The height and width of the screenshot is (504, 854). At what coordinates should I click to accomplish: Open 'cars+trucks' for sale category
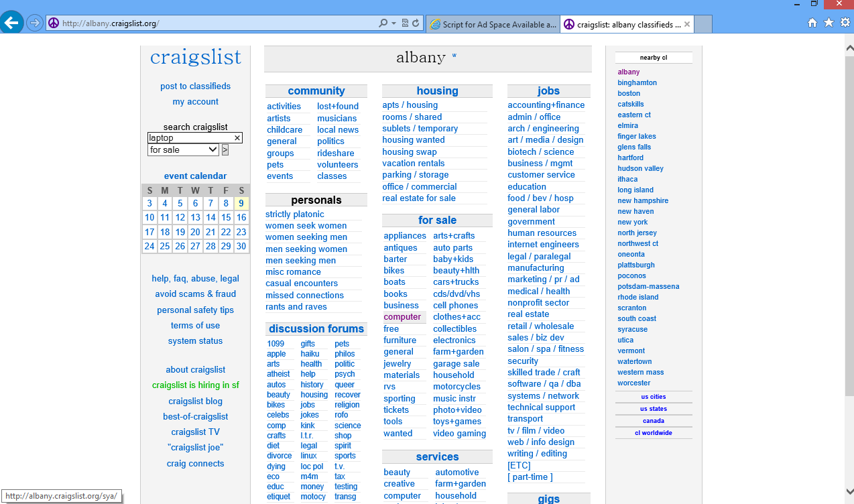[456, 282]
